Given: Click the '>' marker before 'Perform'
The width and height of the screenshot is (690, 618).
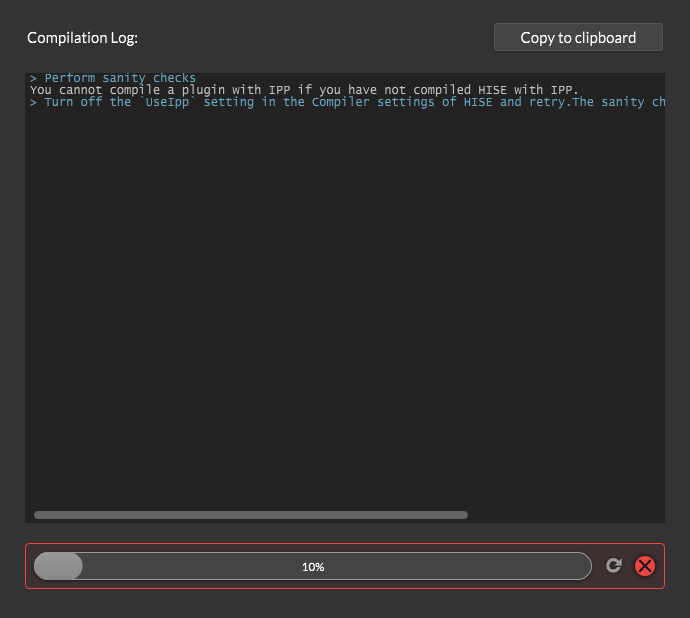Looking at the screenshot, I should coord(34,78).
